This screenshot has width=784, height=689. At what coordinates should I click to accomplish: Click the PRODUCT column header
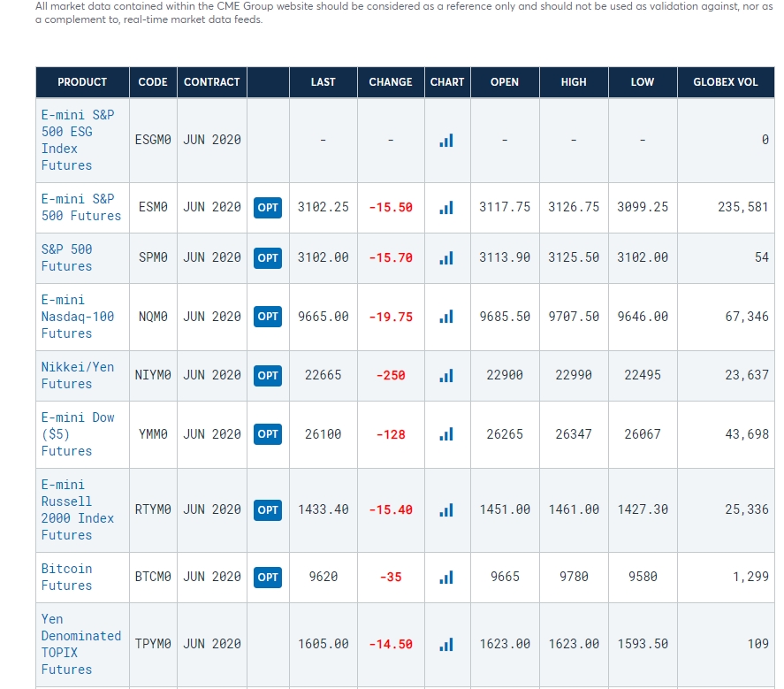coord(82,82)
